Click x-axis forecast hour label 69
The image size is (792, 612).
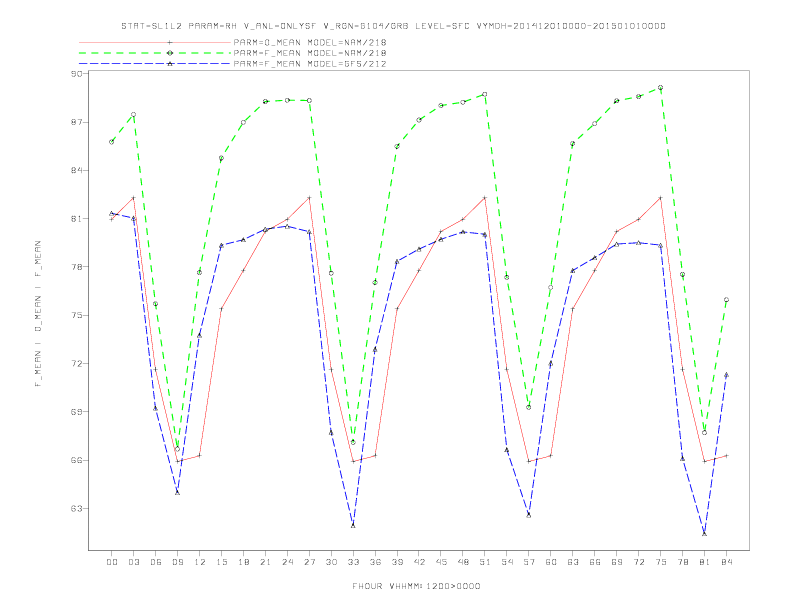[617, 562]
